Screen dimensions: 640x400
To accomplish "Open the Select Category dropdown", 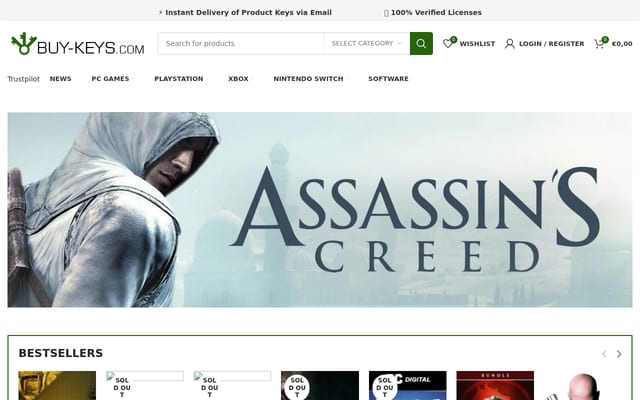I will pos(367,43).
